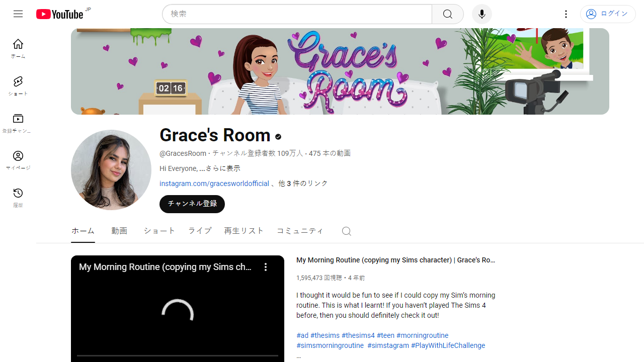Screen dimensions: 644x362
Task: Switch to the ショート channel tab
Action: [x=159, y=231]
